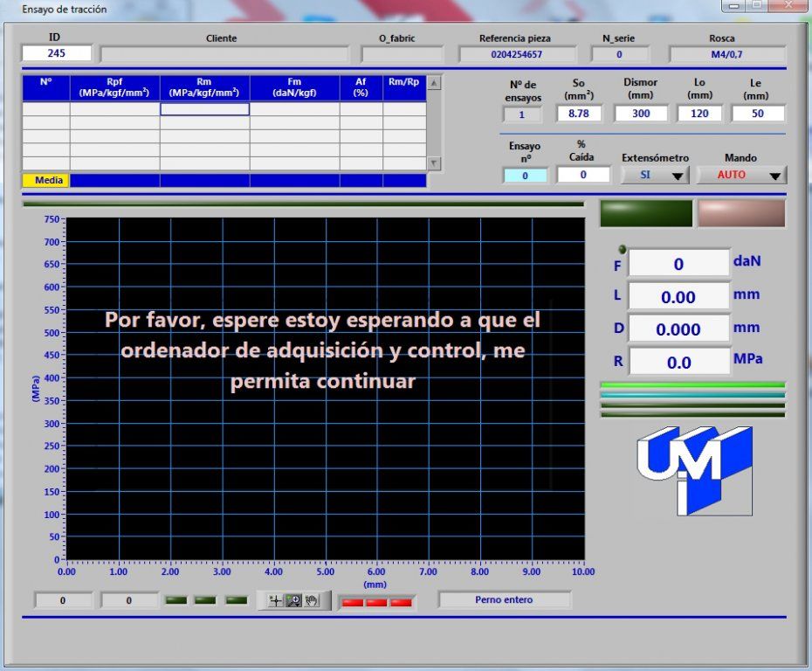This screenshot has width=812, height=671.
Task: Click the yellow Media label
Action: click(x=45, y=180)
